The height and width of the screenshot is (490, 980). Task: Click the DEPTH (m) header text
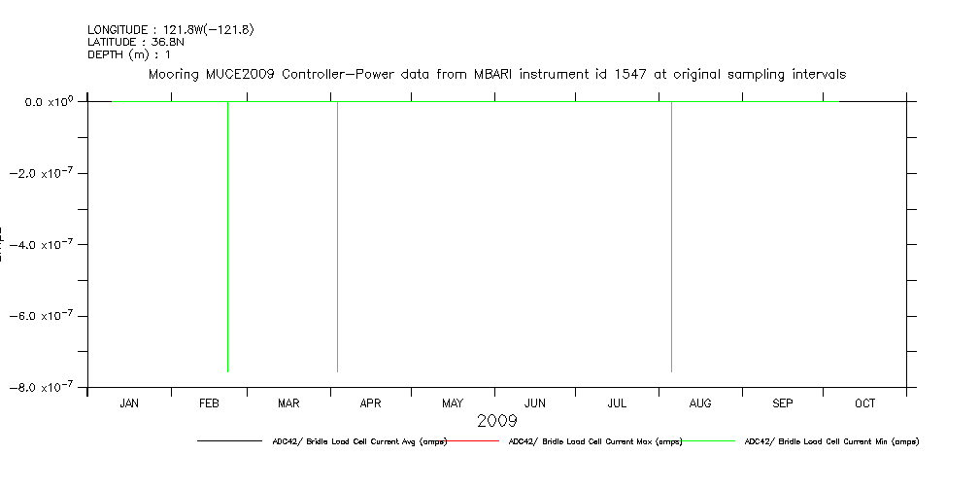(129, 54)
